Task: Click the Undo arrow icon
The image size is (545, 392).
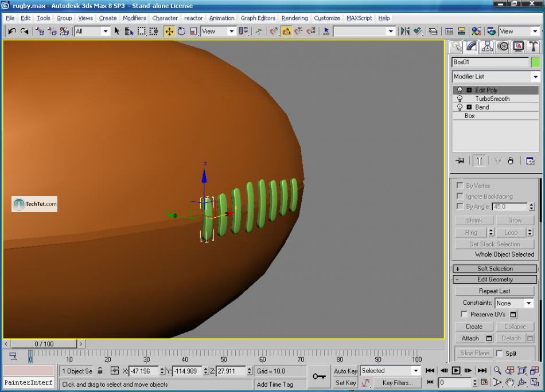Action: click(12, 32)
